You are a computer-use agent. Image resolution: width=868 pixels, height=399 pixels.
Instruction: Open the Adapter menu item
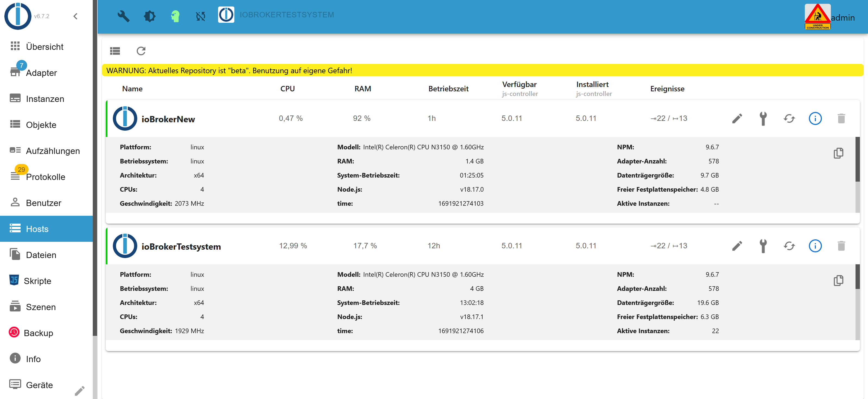tap(41, 73)
